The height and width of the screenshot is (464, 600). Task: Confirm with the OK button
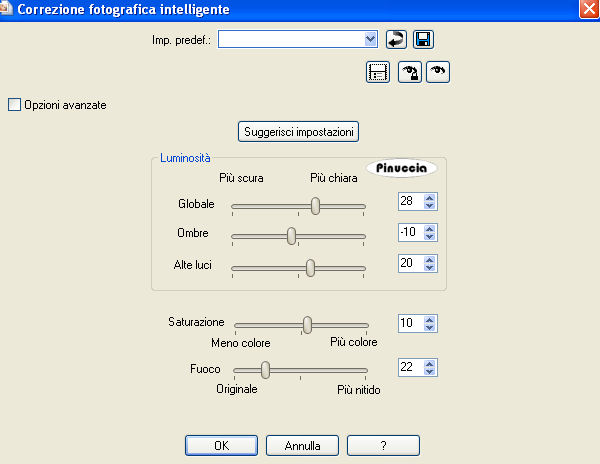221,444
